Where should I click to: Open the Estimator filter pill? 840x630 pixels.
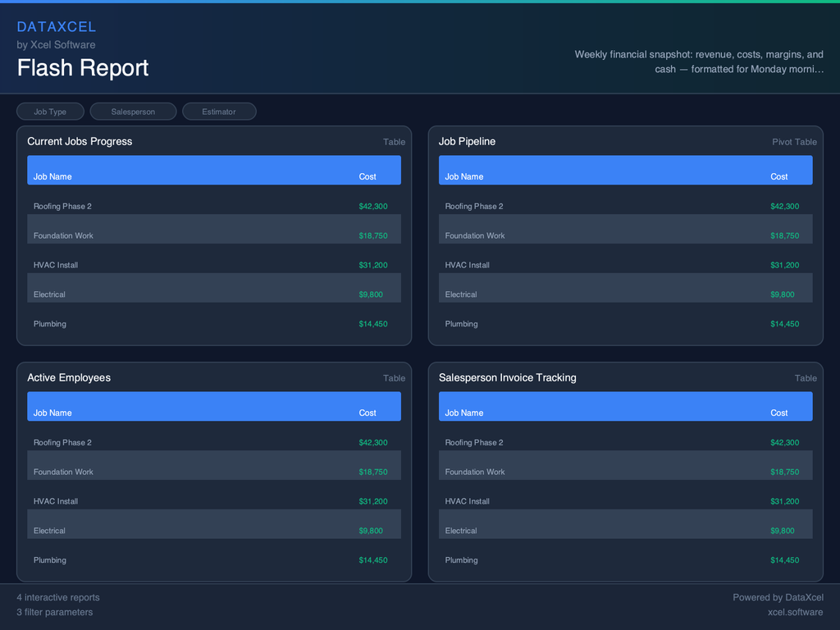219,112
